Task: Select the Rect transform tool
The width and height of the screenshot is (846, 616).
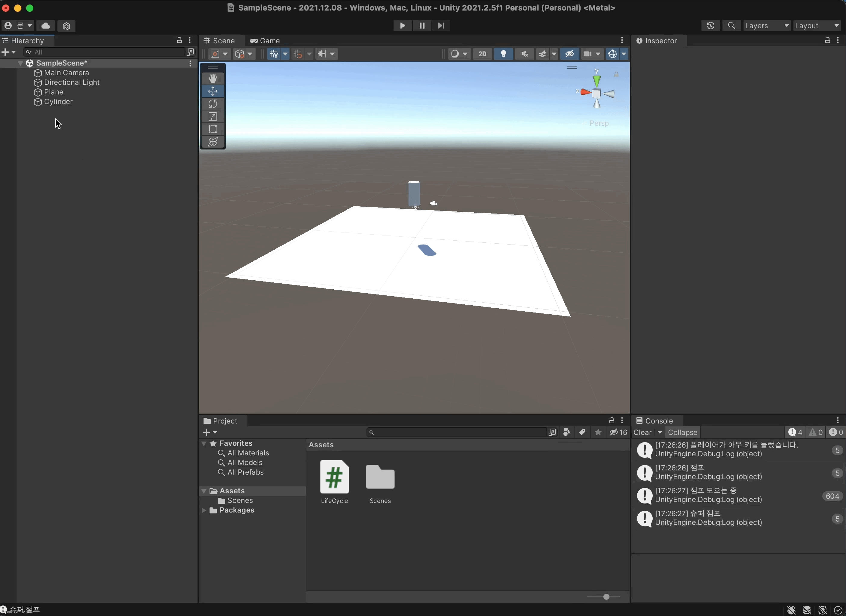Action: (x=213, y=129)
